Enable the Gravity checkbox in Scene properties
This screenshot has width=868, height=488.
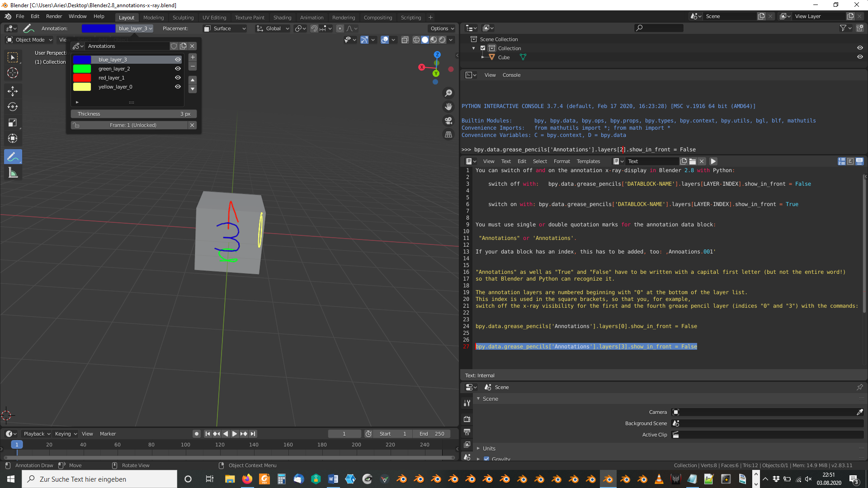[487, 459]
